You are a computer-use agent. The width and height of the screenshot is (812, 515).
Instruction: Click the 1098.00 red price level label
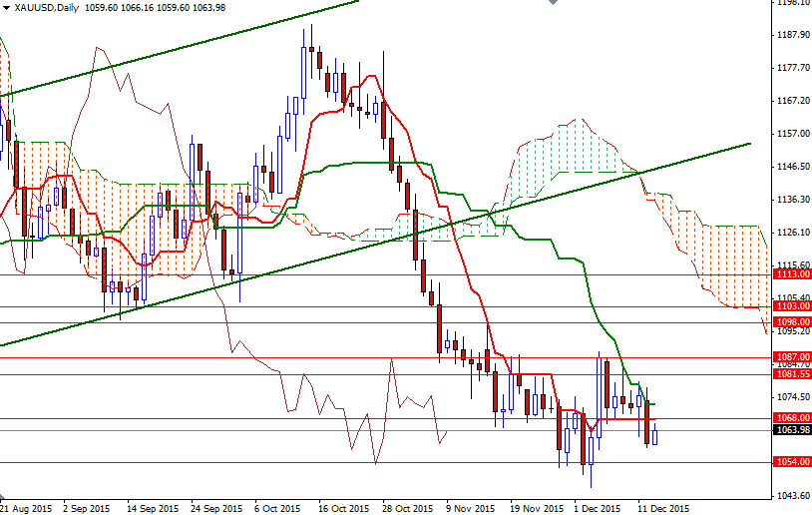point(791,322)
